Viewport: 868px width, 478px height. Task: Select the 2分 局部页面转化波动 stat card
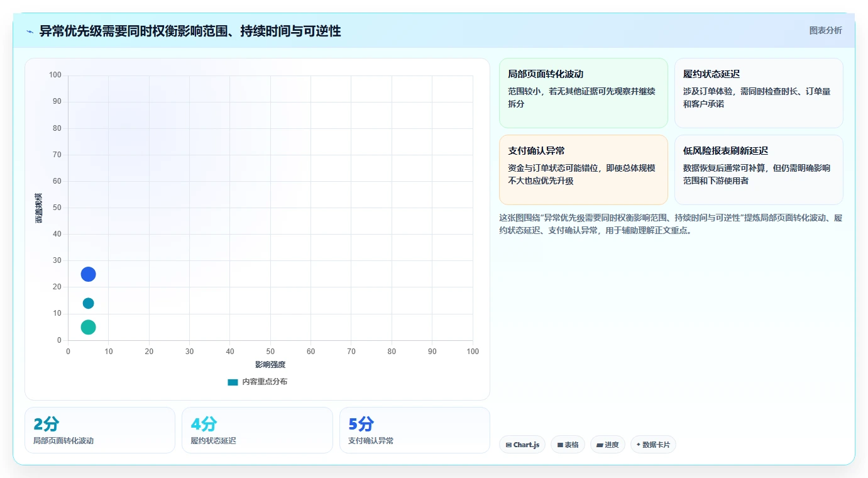click(x=100, y=430)
